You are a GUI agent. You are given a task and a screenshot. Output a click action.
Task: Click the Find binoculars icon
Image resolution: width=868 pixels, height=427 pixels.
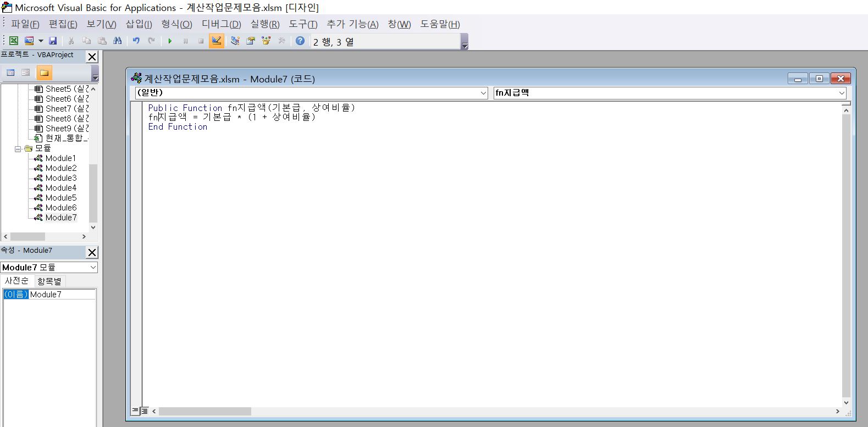[x=117, y=41]
